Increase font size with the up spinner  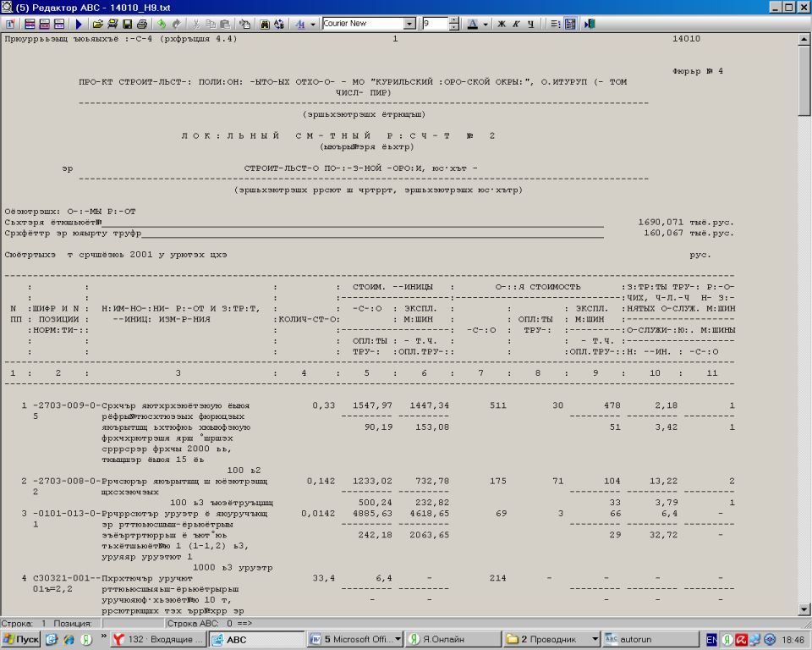pyautogui.click(x=453, y=20)
